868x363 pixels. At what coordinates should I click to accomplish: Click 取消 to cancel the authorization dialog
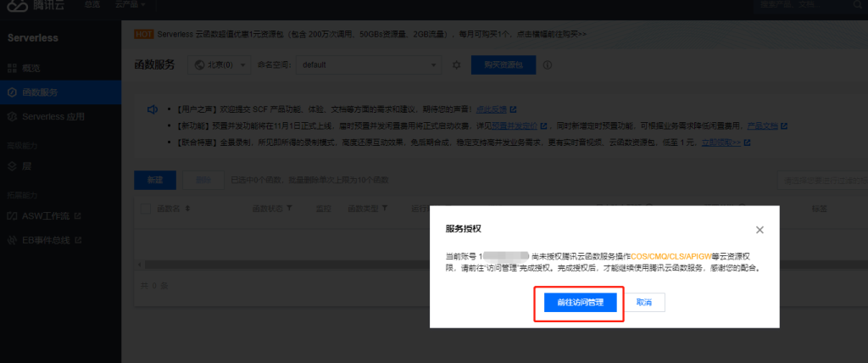click(644, 303)
